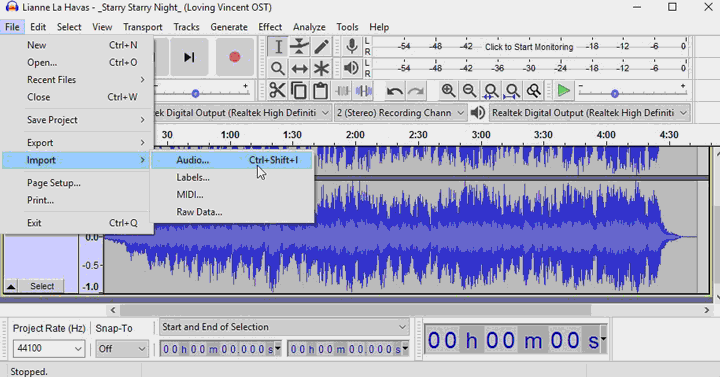Click the track Select button
720x377 pixels.
pyautogui.click(x=42, y=286)
